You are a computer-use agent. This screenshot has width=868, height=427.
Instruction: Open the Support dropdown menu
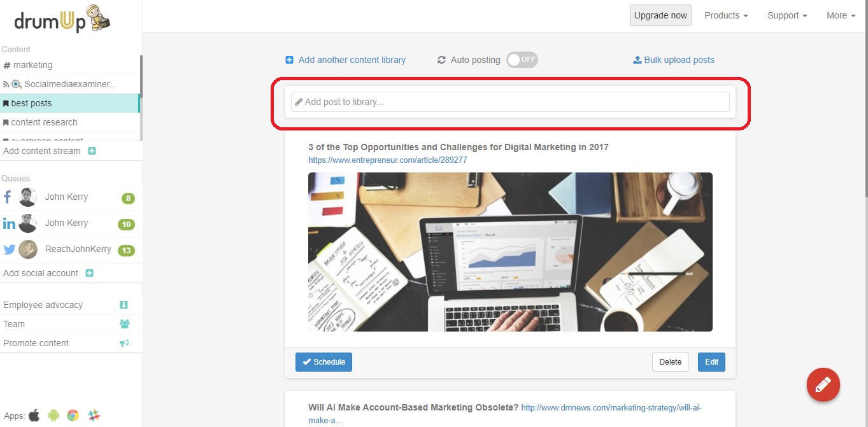point(787,15)
